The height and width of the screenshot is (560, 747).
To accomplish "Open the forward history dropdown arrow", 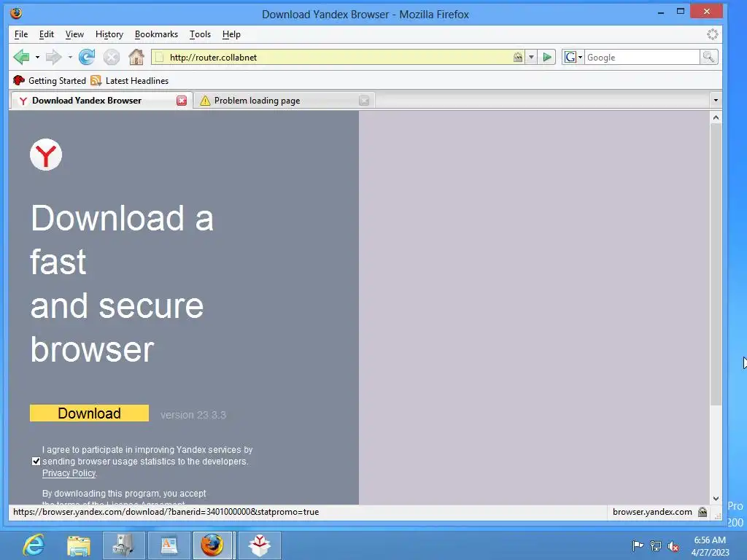I will pyautogui.click(x=70, y=57).
